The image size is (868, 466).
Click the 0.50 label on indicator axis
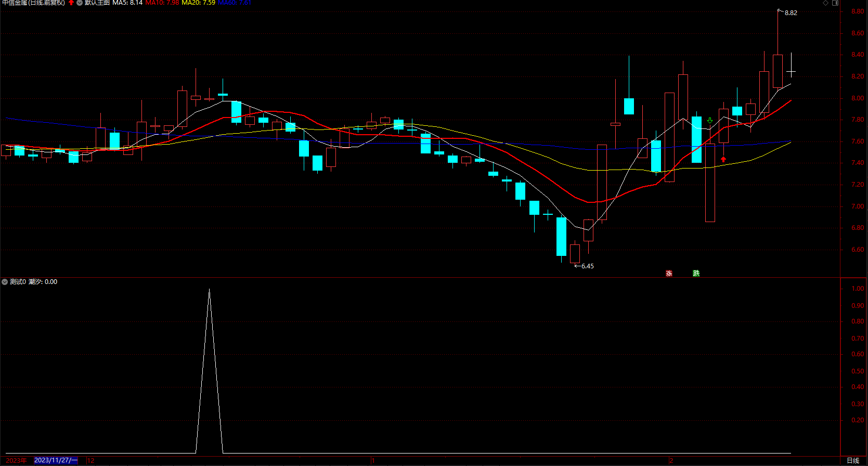click(x=858, y=371)
